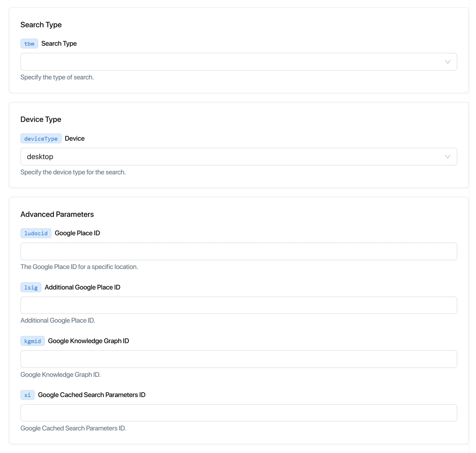Click the 'Google Knowledge Graph ID' field label
Viewport: 476px width, 453px height.
point(88,341)
